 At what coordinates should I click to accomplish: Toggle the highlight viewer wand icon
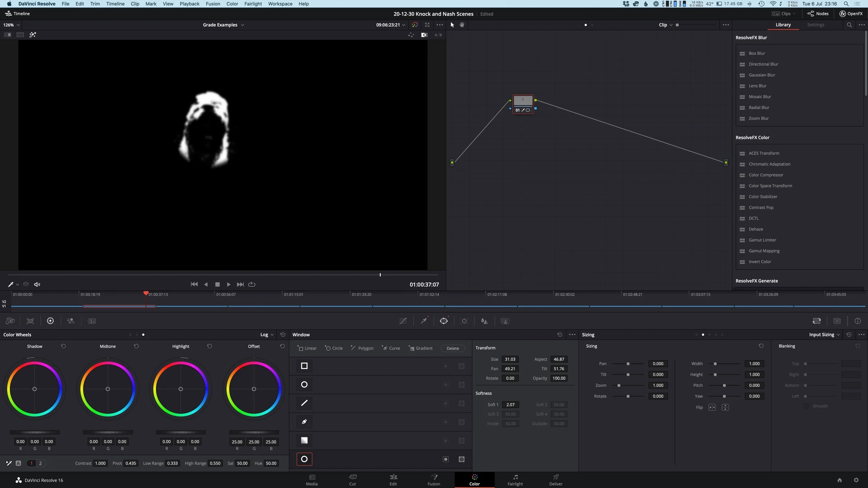point(33,35)
